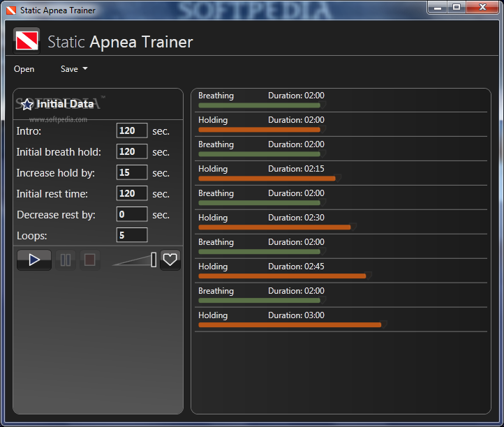Start the training with the play button
The image size is (504, 427).
point(34,260)
